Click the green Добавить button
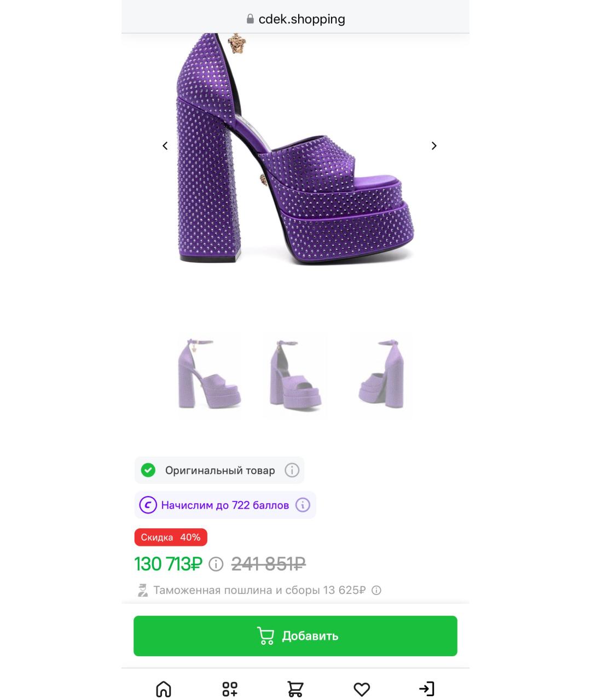The image size is (591, 700). 296,636
